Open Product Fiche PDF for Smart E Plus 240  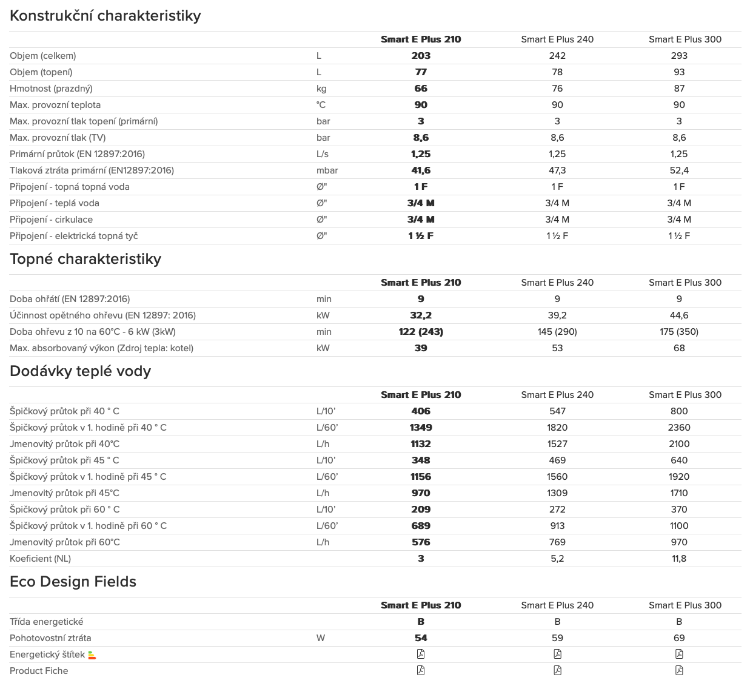[x=557, y=670]
